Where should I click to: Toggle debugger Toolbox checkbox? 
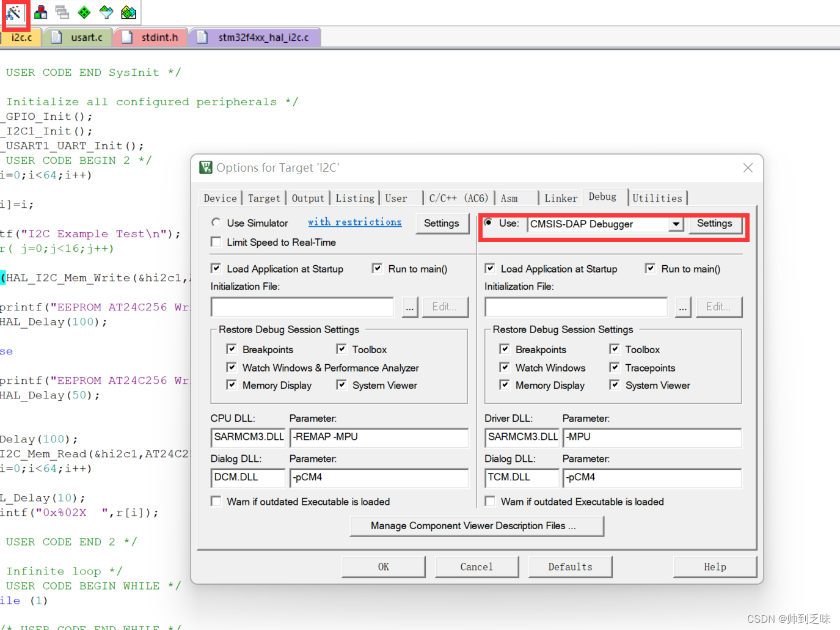(x=615, y=349)
